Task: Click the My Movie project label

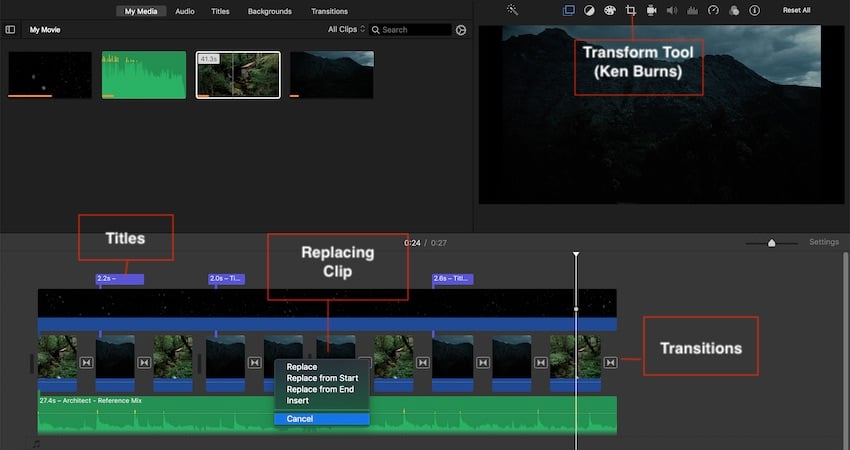Action: (x=45, y=30)
